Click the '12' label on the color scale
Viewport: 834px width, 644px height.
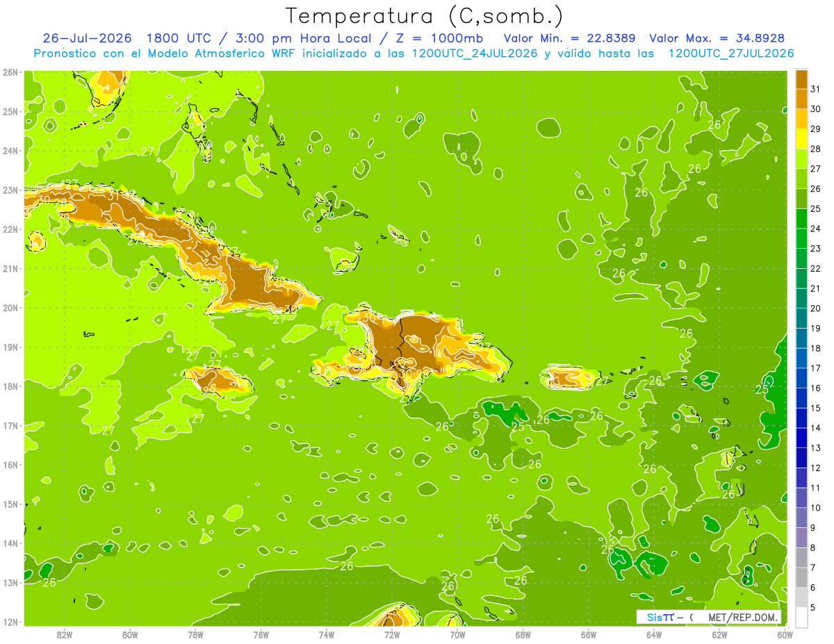click(x=816, y=468)
